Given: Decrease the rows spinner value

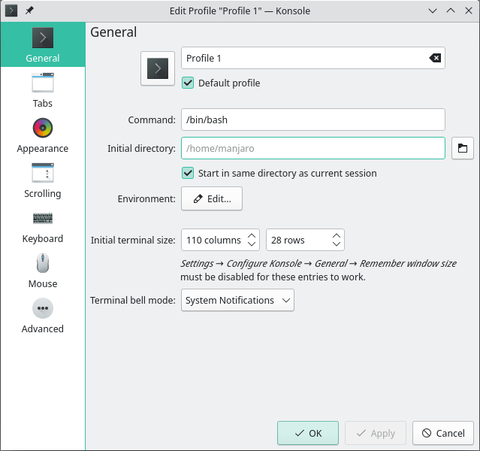Looking at the screenshot, I should tap(337, 244).
